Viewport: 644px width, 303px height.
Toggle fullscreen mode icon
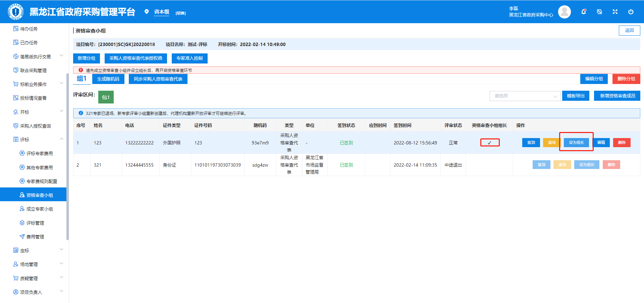pyautogui.click(x=615, y=12)
